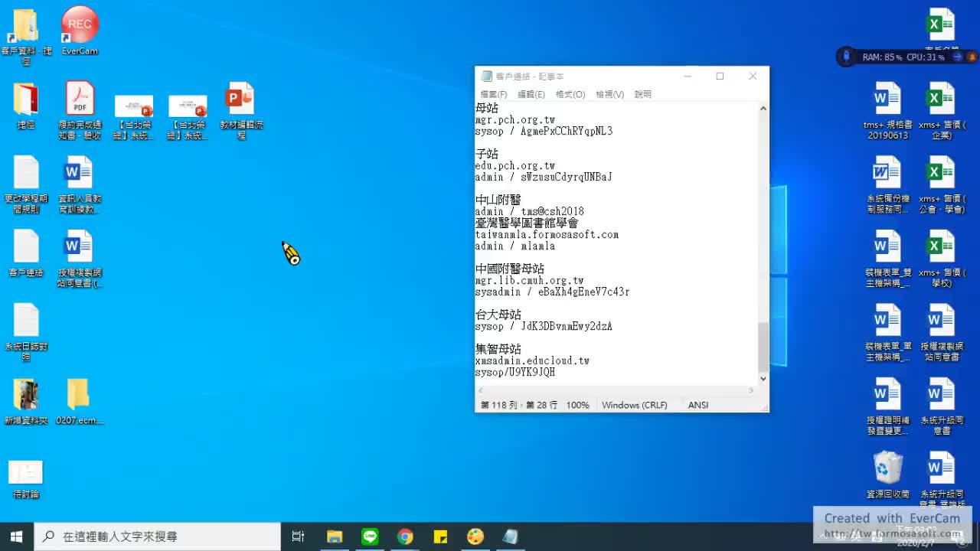Viewport: 980px width, 551px height.
Task: Click the Task View taskbar button
Action: coord(299,536)
